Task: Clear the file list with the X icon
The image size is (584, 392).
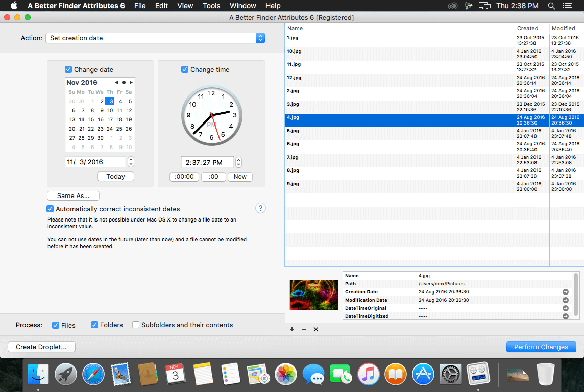Action: [315, 329]
